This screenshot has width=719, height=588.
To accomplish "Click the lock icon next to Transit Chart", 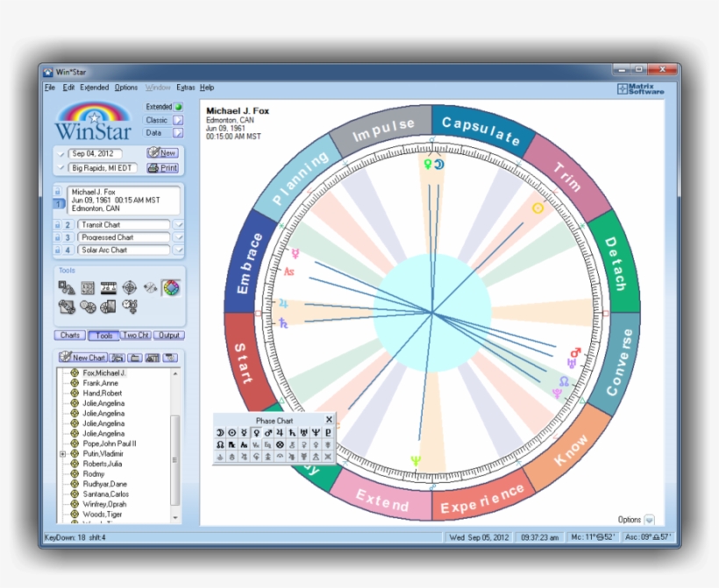I will 58,224.
